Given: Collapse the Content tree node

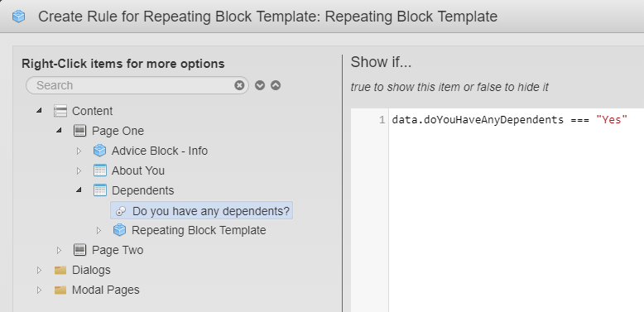Looking at the screenshot, I should point(39,110).
